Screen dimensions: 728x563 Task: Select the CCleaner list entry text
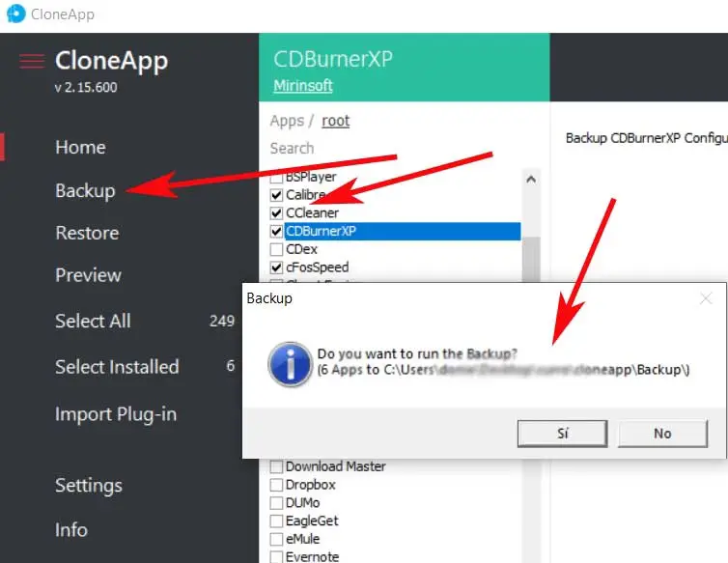[312, 212]
